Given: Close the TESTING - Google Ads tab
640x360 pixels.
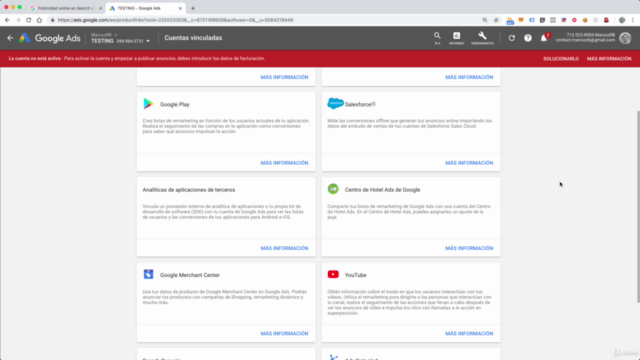Looking at the screenshot, I should (x=180, y=8).
